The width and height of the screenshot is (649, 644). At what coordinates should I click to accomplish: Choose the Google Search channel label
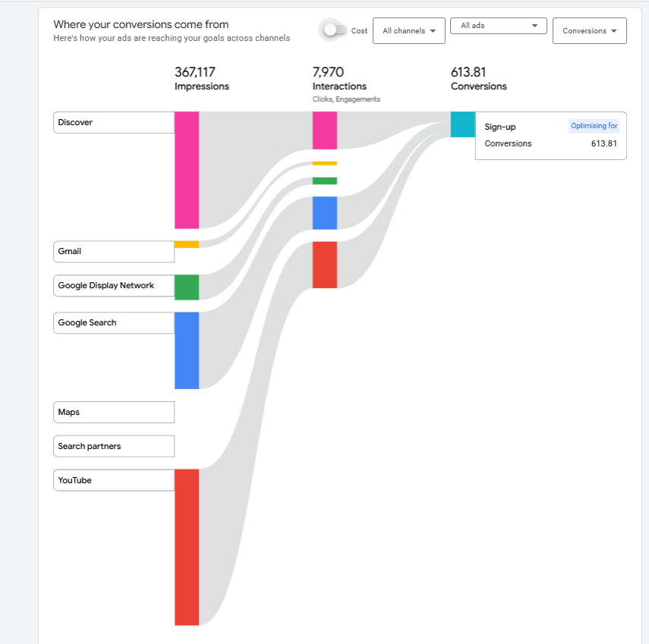coord(114,322)
